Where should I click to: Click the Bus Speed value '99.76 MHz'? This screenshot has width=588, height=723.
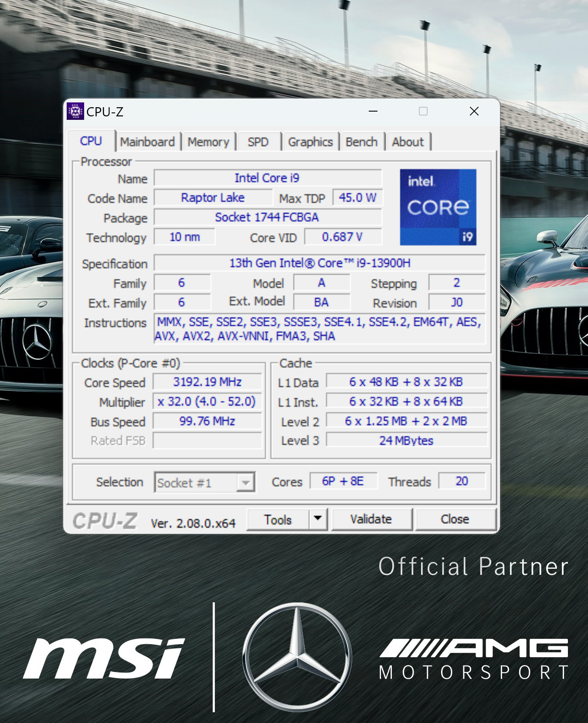[207, 421]
